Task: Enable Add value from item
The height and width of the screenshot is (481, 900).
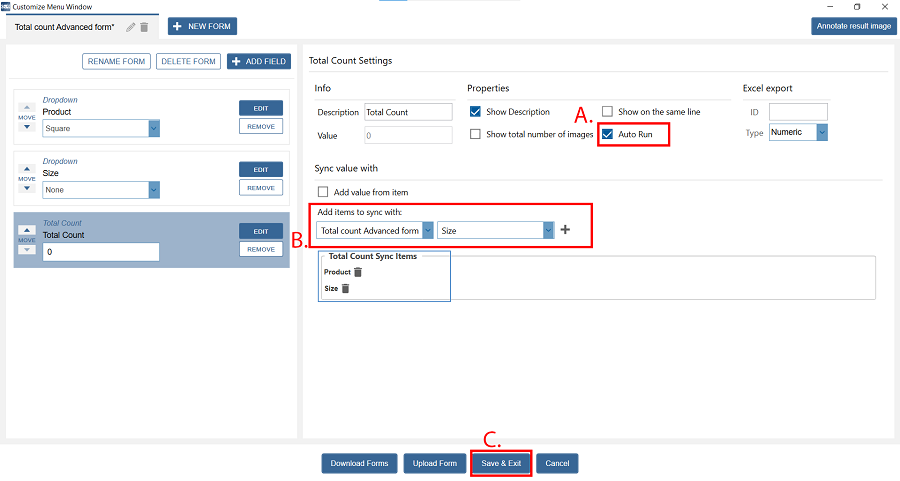Action: (323, 192)
